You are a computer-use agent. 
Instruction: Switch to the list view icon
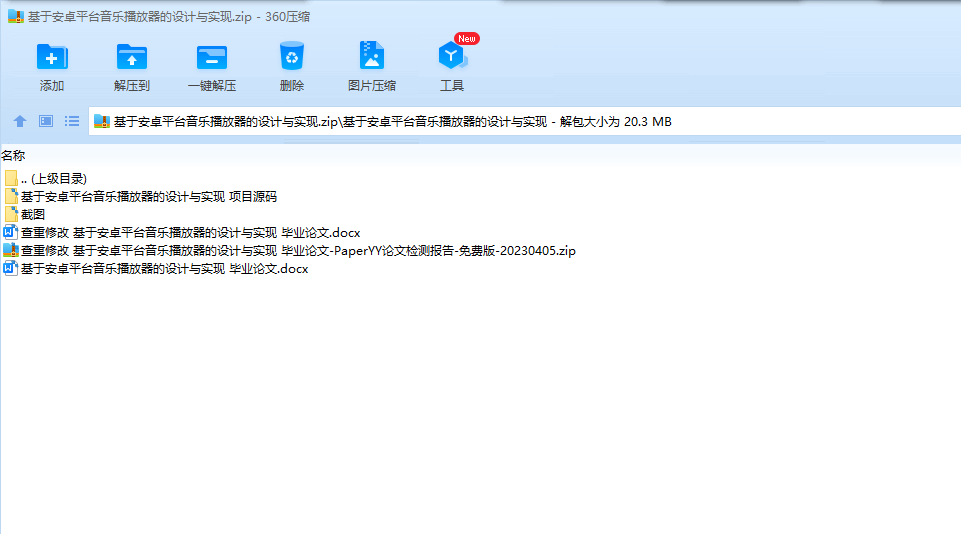pyautogui.click(x=72, y=121)
